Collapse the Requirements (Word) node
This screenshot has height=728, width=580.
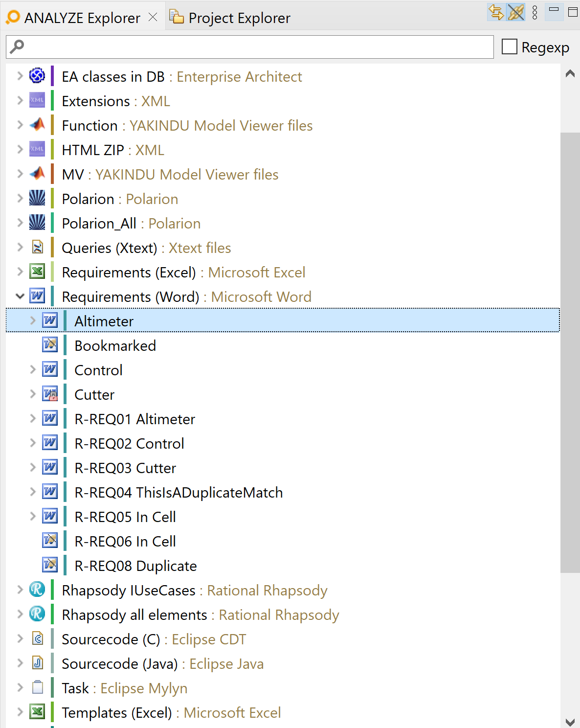click(x=20, y=296)
